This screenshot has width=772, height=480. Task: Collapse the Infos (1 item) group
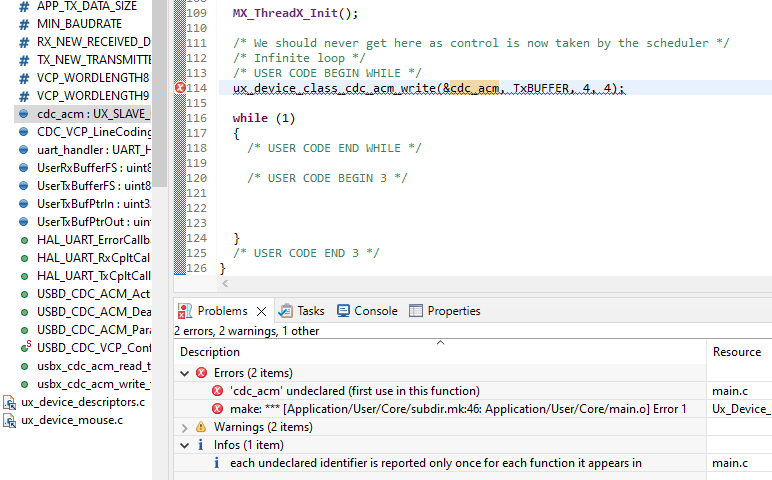pos(185,446)
